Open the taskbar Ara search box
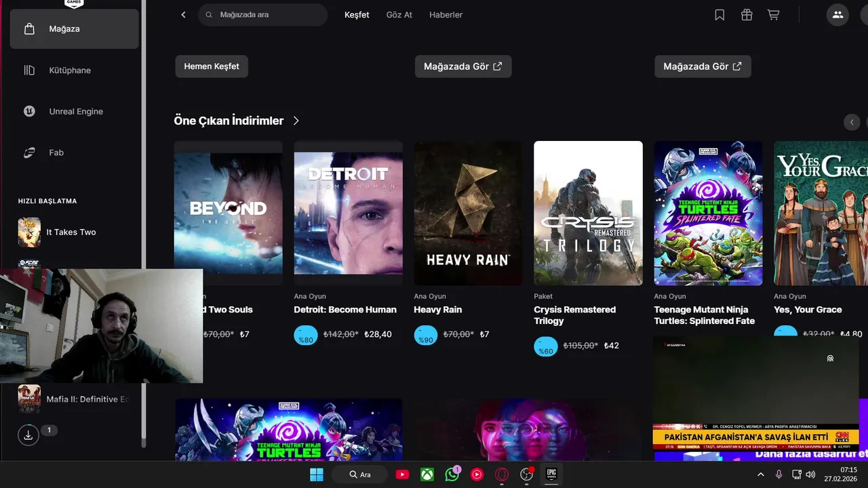The height and width of the screenshot is (488, 868). click(359, 474)
